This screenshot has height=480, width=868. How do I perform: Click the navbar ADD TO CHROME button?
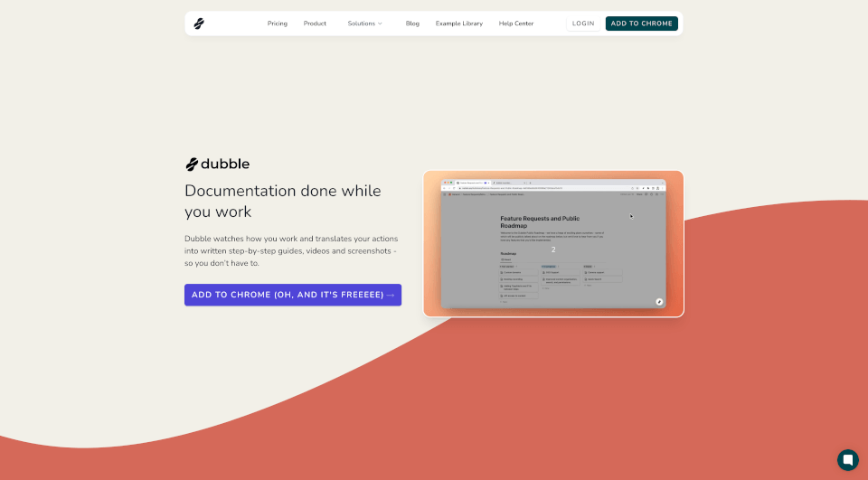[642, 24]
